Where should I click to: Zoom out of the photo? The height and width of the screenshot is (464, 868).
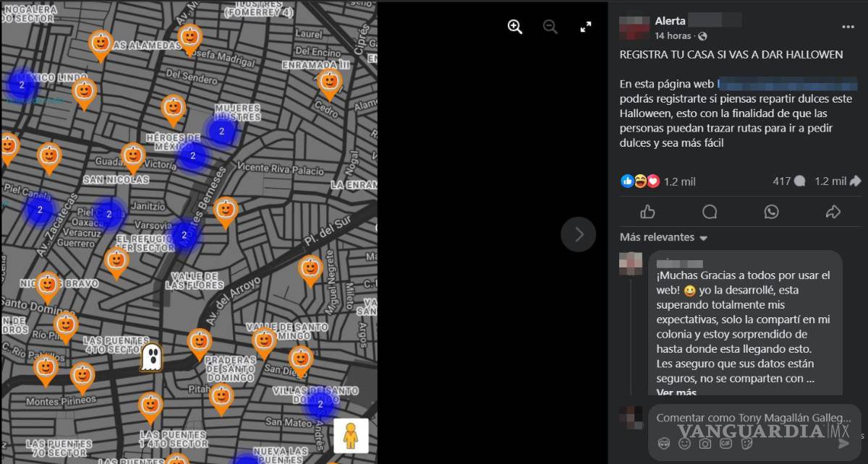[x=550, y=27]
